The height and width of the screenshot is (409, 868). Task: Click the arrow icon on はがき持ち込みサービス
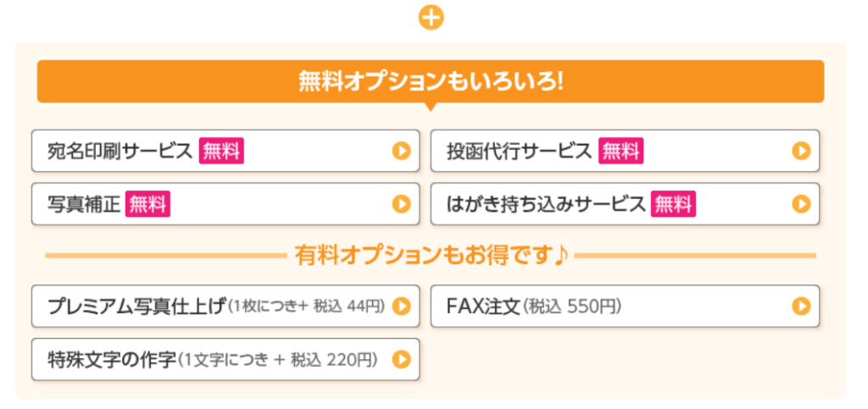click(x=801, y=204)
